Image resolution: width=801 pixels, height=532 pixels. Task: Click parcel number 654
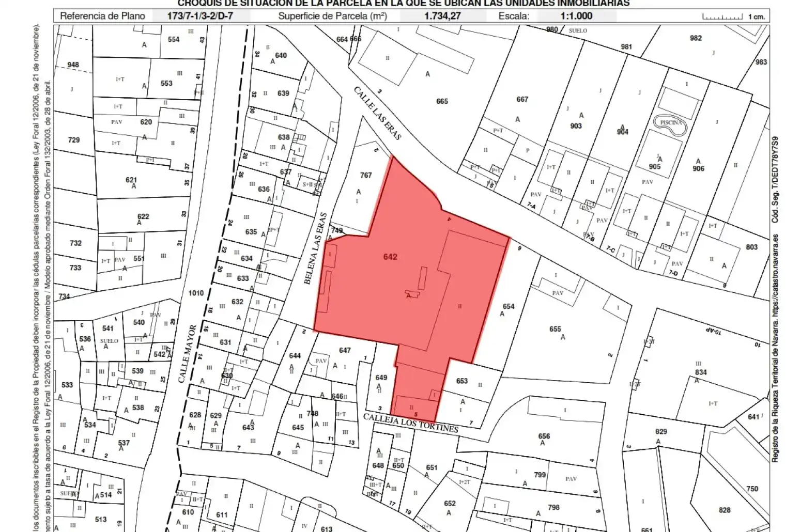pyautogui.click(x=509, y=306)
